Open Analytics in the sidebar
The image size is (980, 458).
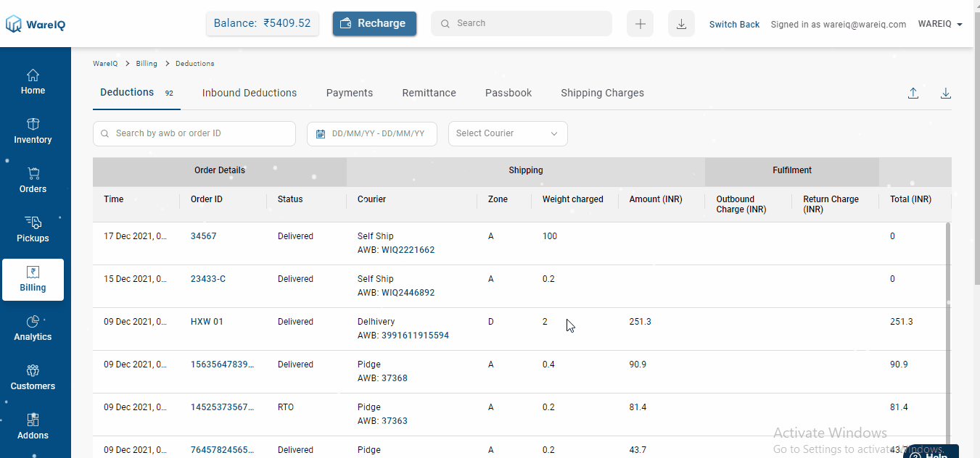(33, 328)
